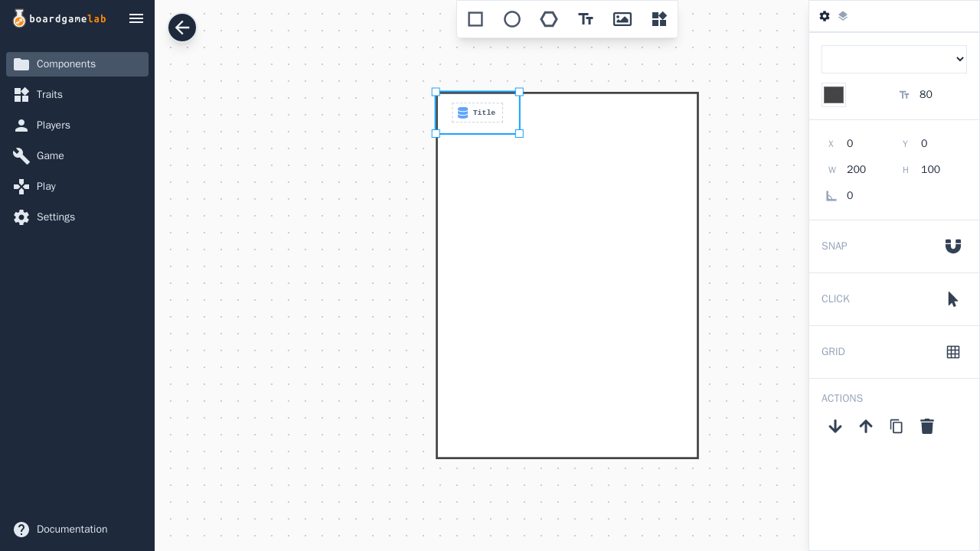Duplicate the selected element
The width and height of the screenshot is (980, 551).
pos(897,426)
